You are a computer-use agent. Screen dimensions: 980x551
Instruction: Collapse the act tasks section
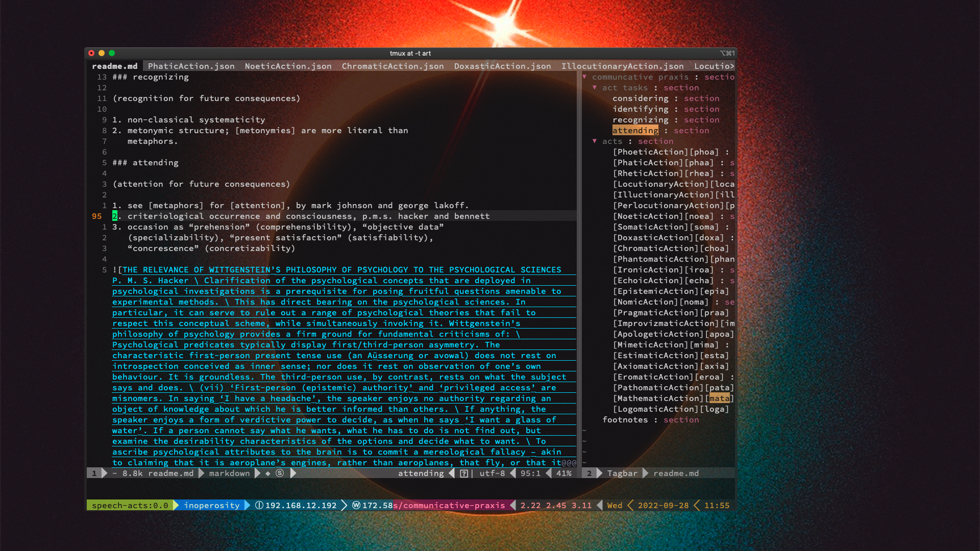click(x=595, y=88)
